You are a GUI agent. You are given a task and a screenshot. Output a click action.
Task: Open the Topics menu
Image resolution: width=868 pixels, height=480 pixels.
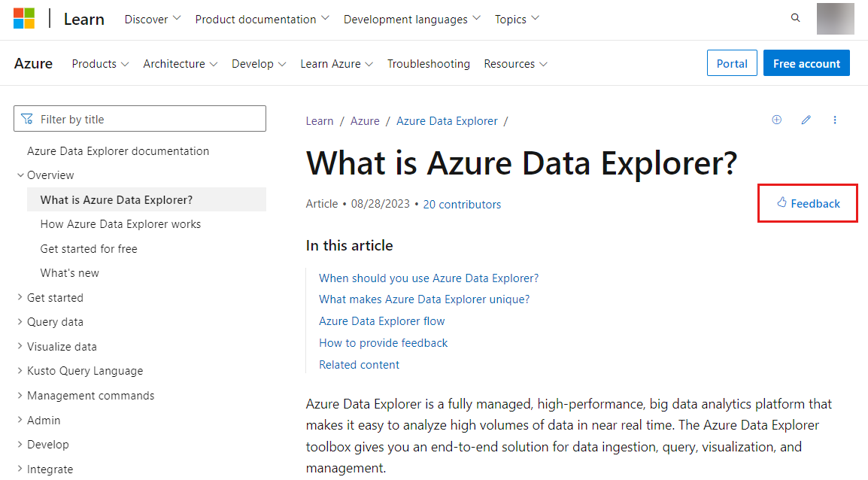click(x=517, y=19)
